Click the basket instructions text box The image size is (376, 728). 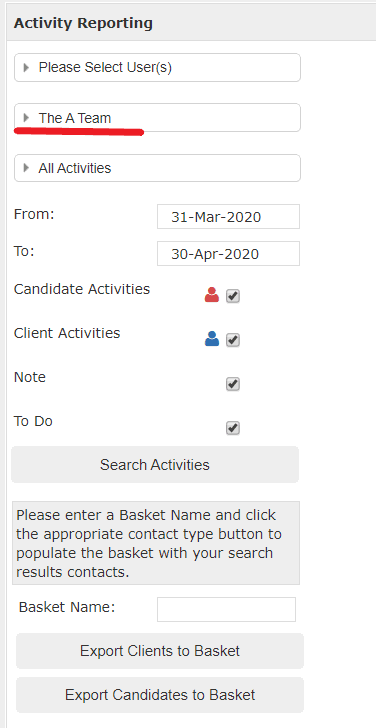[x=156, y=543]
